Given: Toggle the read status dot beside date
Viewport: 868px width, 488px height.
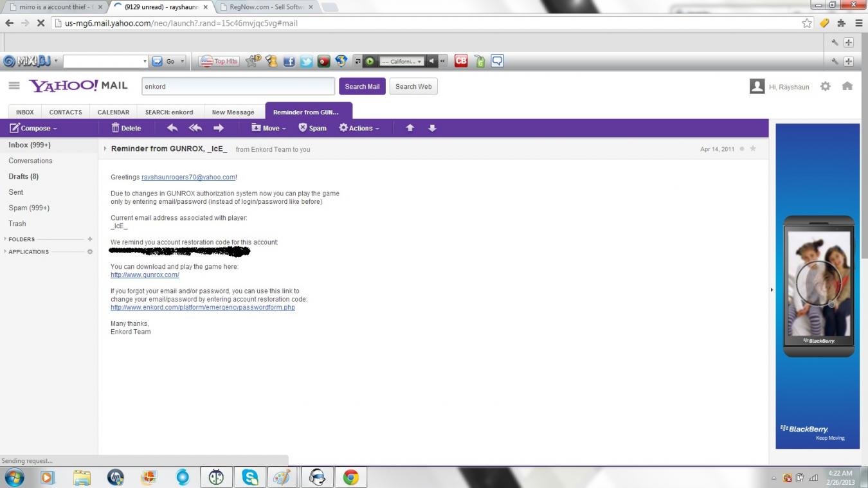Looking at the screenshot, I should pos(742,149).
